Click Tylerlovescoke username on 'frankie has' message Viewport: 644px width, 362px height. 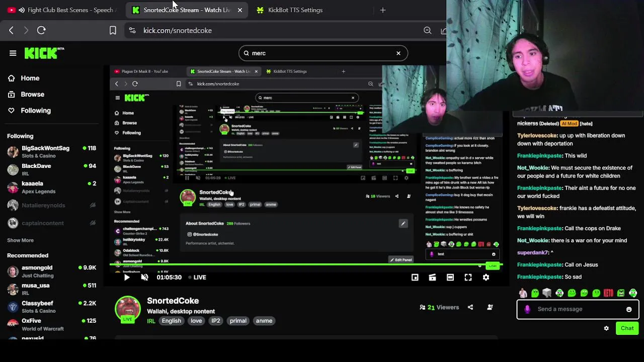point(537,208)
